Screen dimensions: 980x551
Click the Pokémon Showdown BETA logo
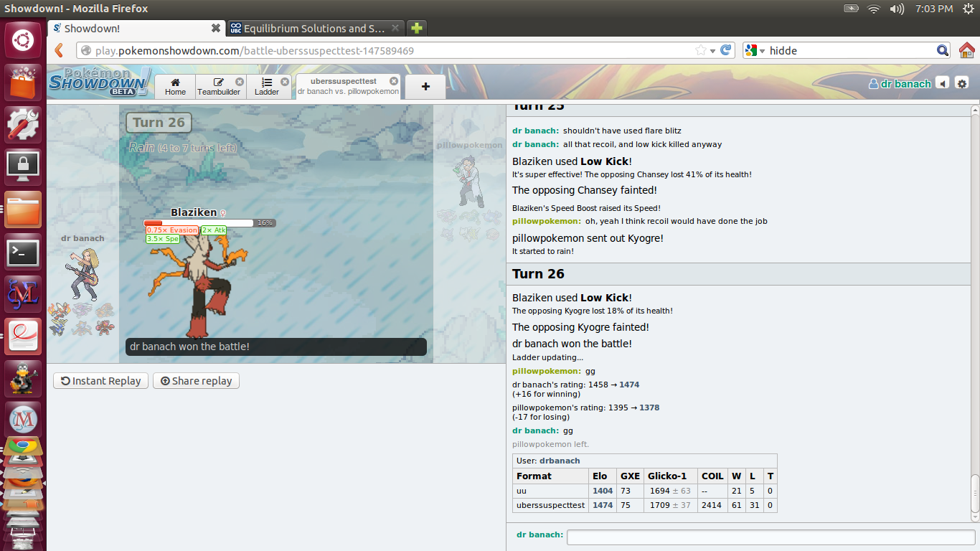click(100, 82)
